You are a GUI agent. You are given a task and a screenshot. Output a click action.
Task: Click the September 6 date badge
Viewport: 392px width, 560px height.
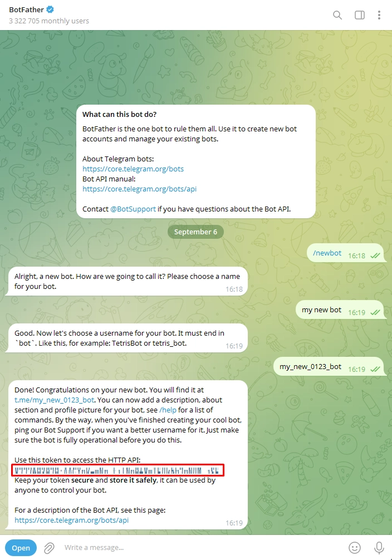pos(195,232)
